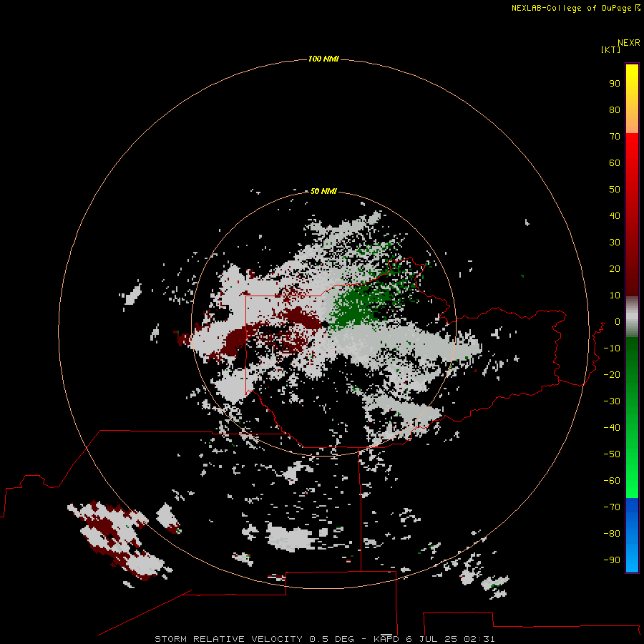Click the 90 knot scale label

(615, 84)
